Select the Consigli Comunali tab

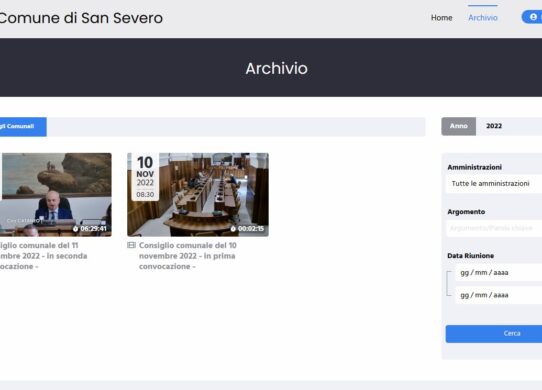[23, 127]
